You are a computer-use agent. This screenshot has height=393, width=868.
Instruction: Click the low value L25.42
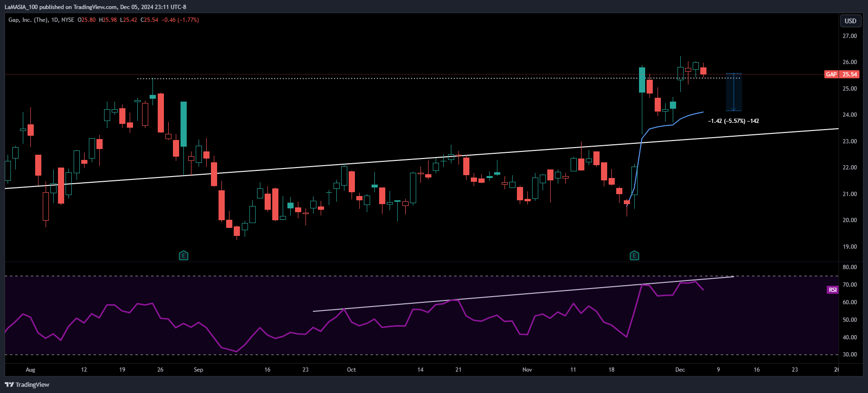(x=128, y=20)
